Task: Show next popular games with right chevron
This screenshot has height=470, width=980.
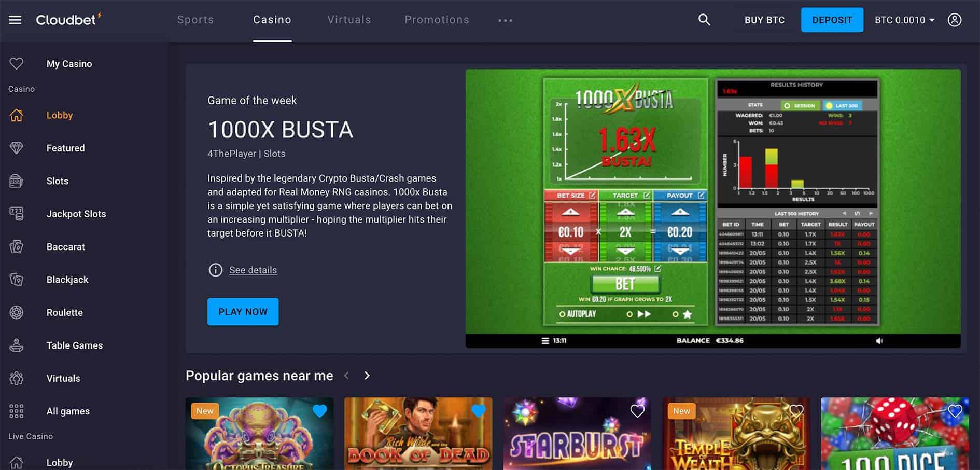Action: pyautogui.click(x=367, y=376)
